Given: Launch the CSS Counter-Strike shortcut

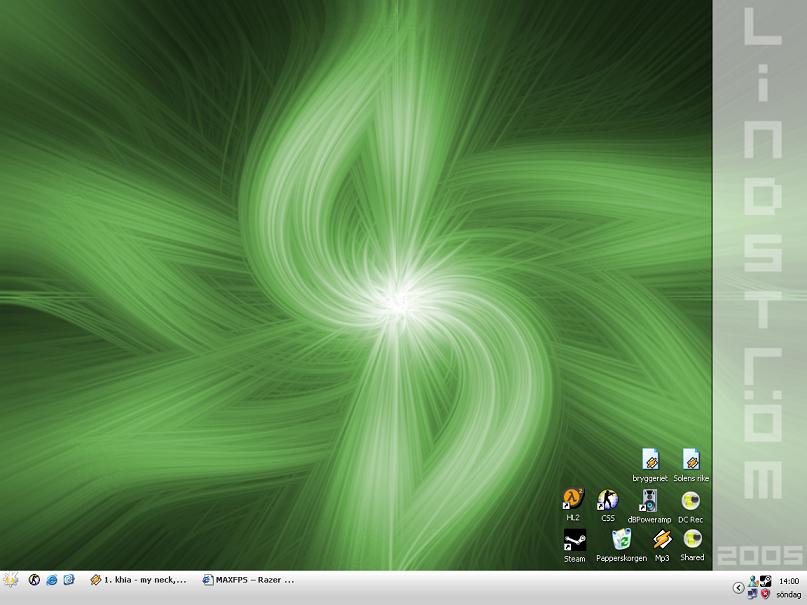Looking at the screenshot, I should (608, 504).
